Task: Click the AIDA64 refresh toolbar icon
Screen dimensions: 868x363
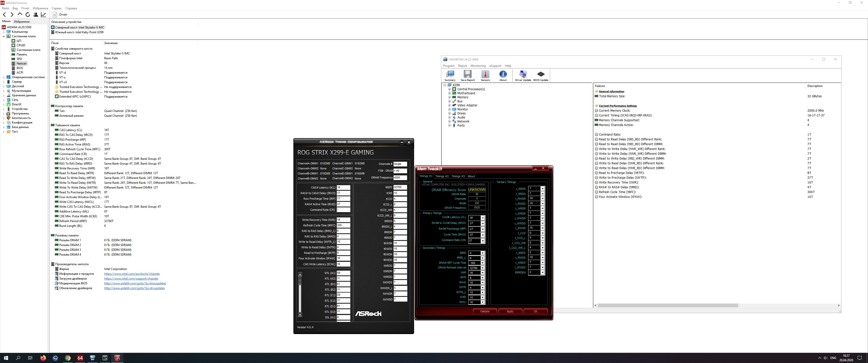Action: [28, 14]
